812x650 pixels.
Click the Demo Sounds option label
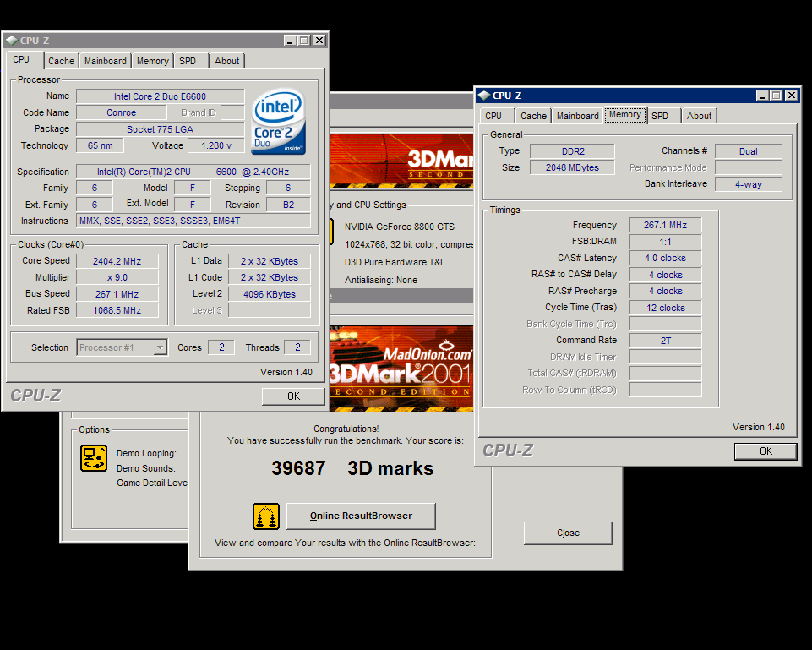tap(146, 468)
